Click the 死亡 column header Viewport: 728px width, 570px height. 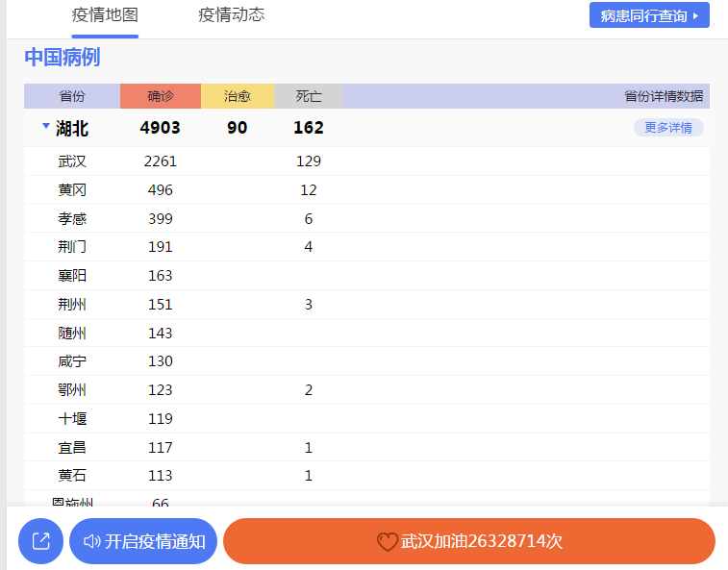pos(309,96)
